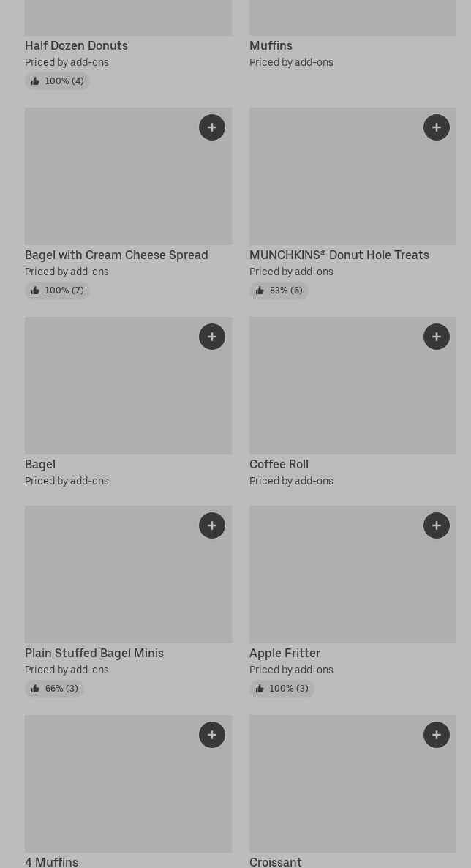This screenshot has width=471, height=868.
Task: View MUNCHKINS 83% rating badge
Action: tap(279, 291)
